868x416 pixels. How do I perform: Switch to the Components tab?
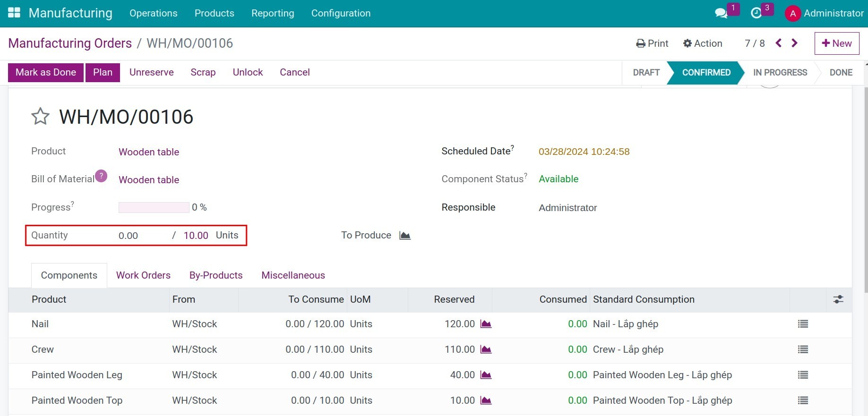click(x=69, y=275)
